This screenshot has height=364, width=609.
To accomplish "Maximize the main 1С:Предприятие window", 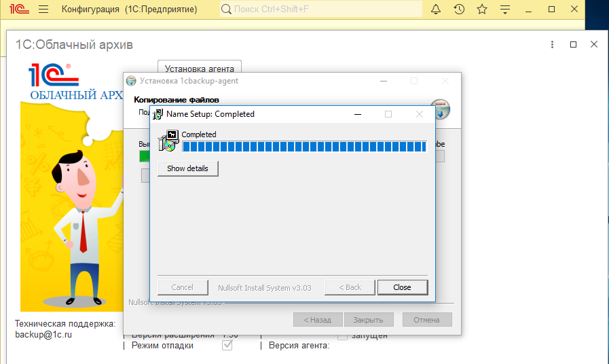I will 551,9.
